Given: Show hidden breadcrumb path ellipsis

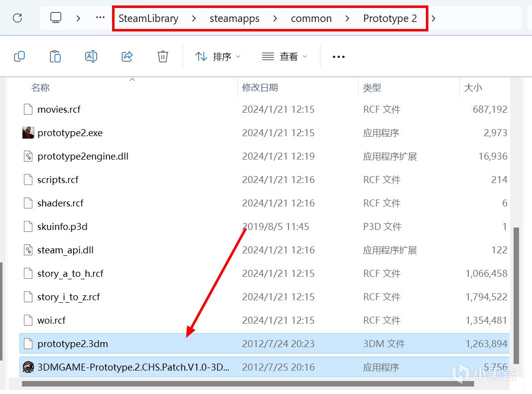Looking at the screenshot, I should [x=100, y=17].
